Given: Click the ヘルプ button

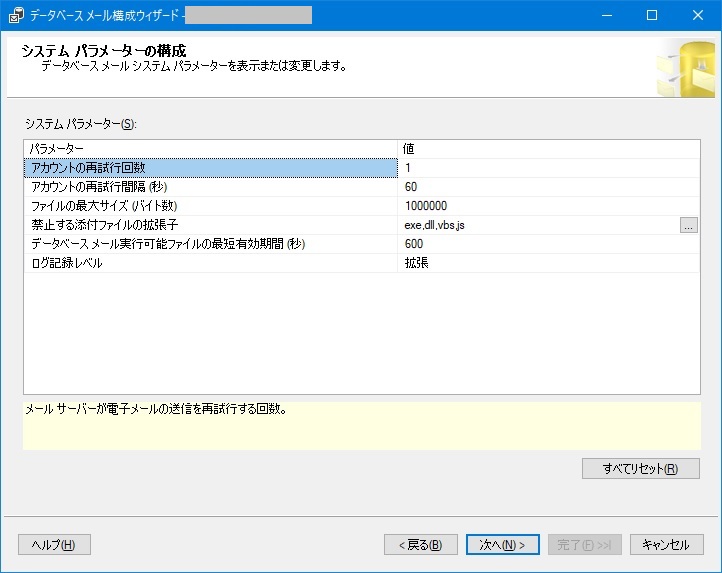Looking at the screenshot, I should pos(54,544).
